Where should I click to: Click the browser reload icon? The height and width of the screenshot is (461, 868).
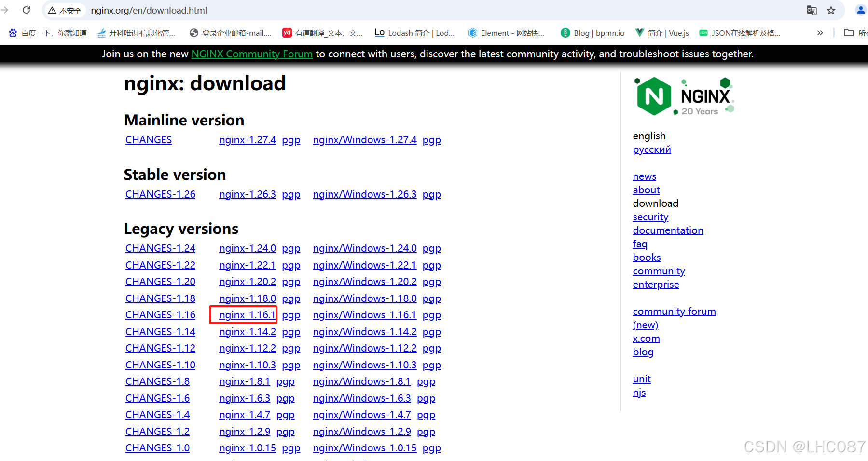coord(27,10)
